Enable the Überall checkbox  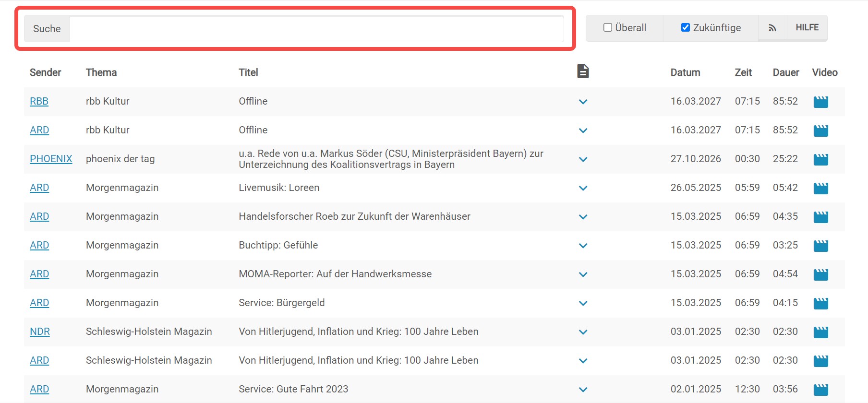pyautogui.click(x=608, y=28)
